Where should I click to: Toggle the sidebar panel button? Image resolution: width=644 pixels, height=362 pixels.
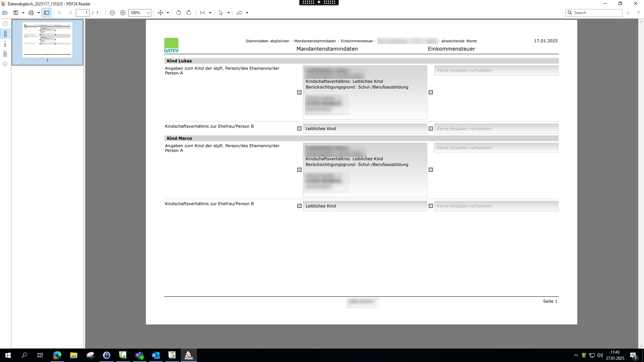[x=47, y=13]
